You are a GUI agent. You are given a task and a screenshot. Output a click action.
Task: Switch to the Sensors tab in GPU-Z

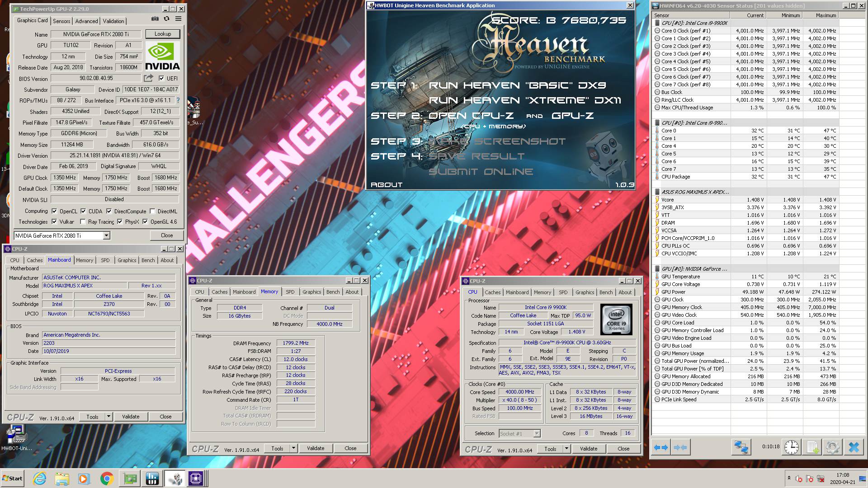point(61,21)
